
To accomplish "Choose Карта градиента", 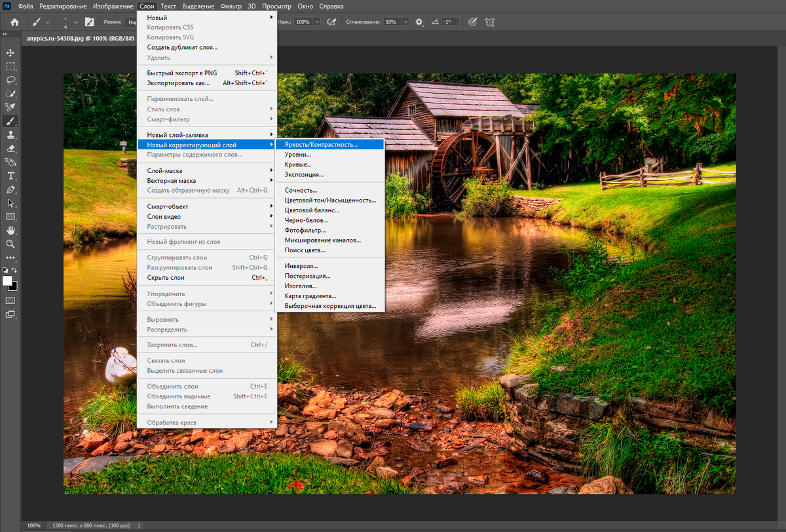I will [x=330, y=296].
